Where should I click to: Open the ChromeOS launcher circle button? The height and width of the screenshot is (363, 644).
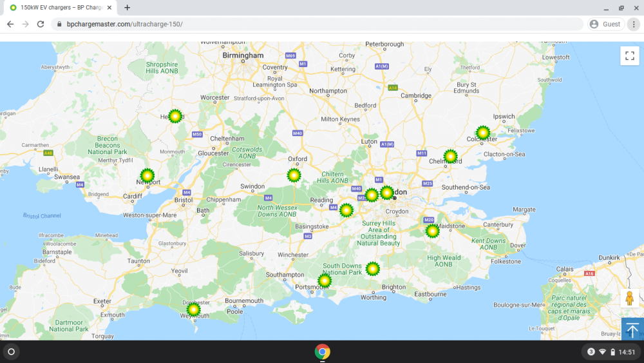coord(12,352)
